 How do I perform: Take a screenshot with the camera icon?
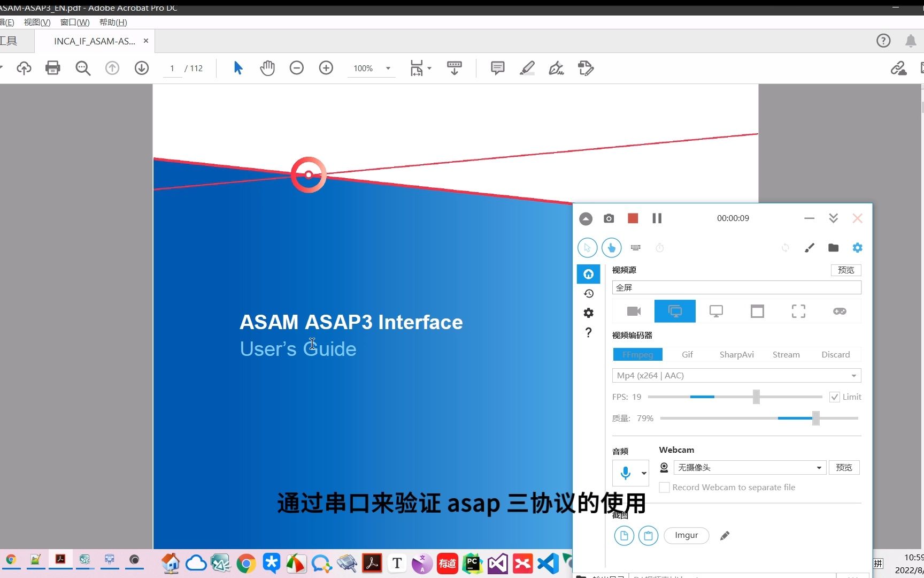pos(608,218)
